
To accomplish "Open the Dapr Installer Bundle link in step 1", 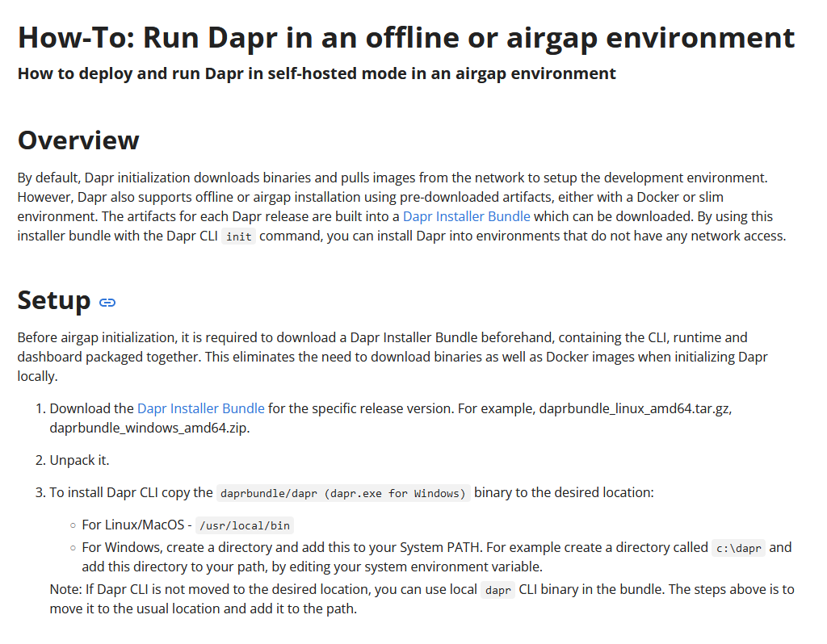I will point(200,408).
